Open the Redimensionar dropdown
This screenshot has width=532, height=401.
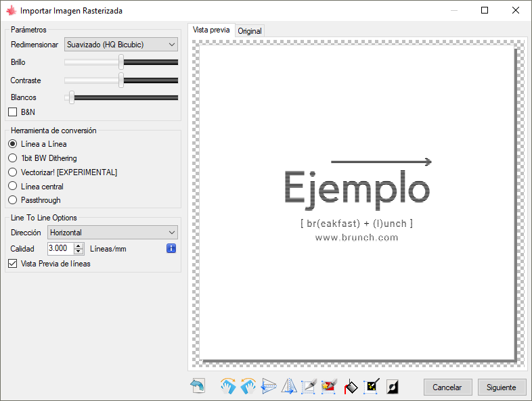(120, 45)
